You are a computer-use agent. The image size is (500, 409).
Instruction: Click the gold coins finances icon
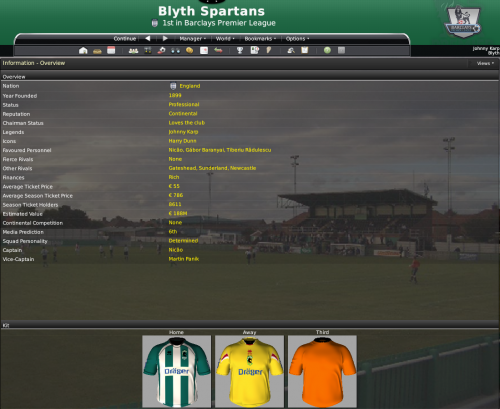click(x=190, y=50)
